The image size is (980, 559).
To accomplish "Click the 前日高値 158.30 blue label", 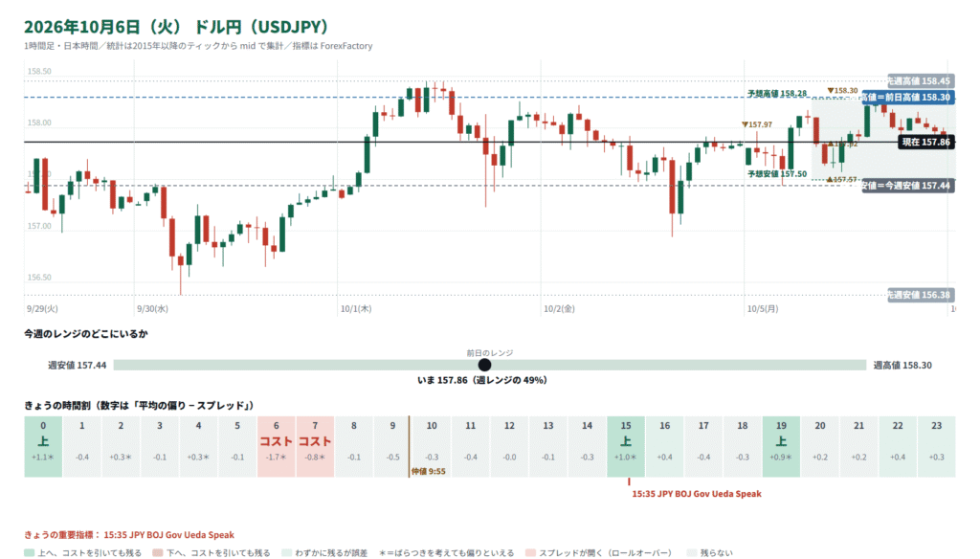I will (909, 97).
